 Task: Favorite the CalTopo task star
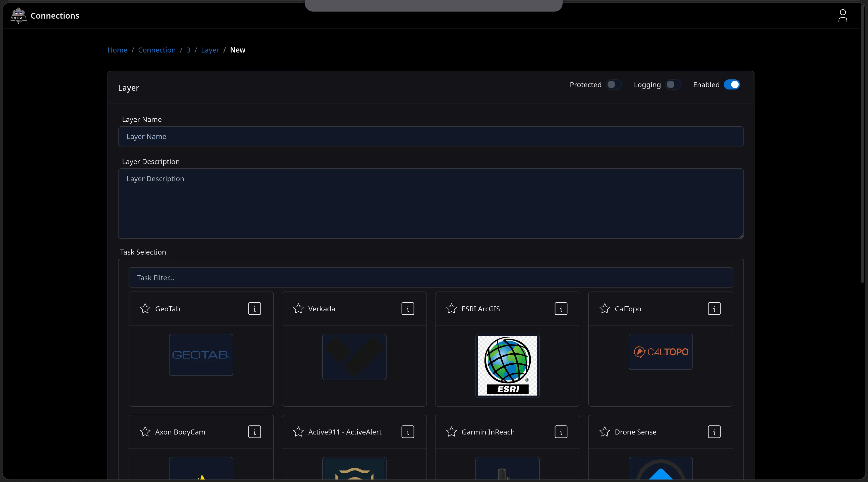(x=605, y=308)
